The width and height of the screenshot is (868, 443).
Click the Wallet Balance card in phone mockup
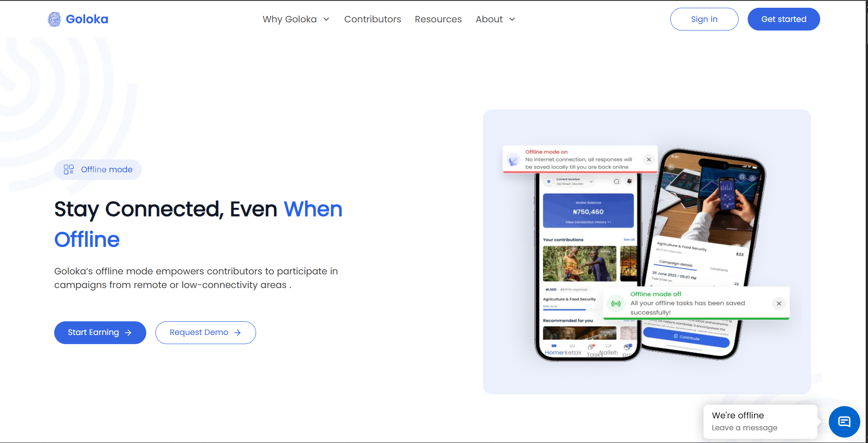(588, 211)
